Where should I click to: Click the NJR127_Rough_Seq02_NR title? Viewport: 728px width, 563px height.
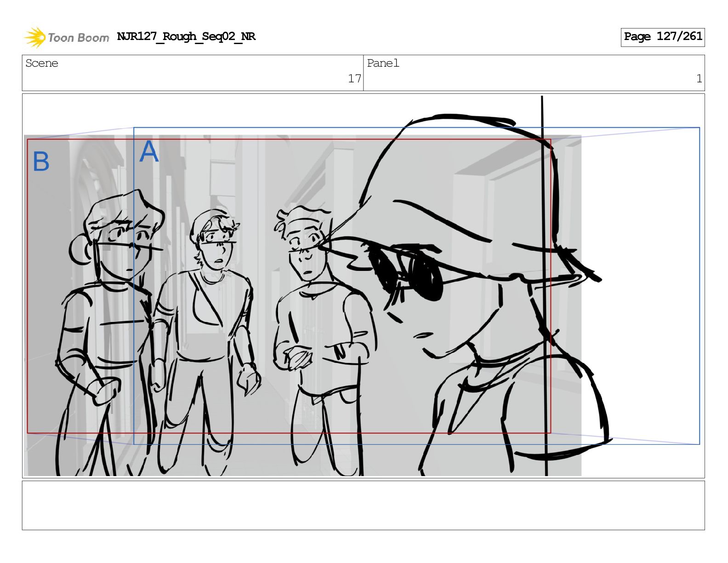point(186,37)
